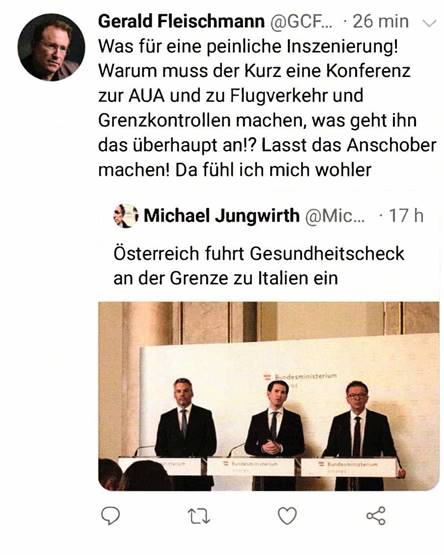
Task: Open the @GCF... handle link
Action: coord(302,22)
